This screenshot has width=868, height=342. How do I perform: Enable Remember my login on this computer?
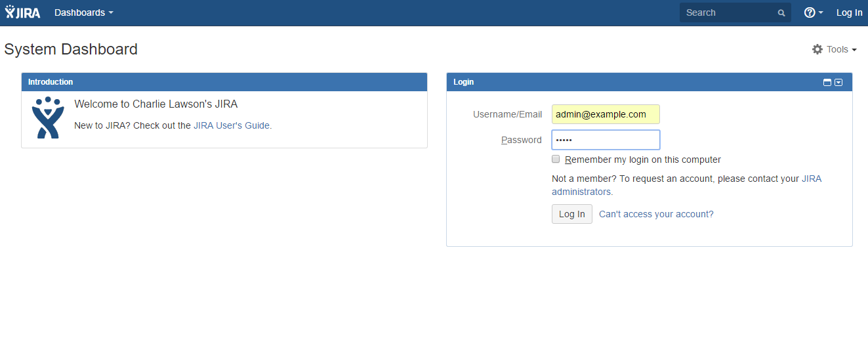click(x=556, y=159)
